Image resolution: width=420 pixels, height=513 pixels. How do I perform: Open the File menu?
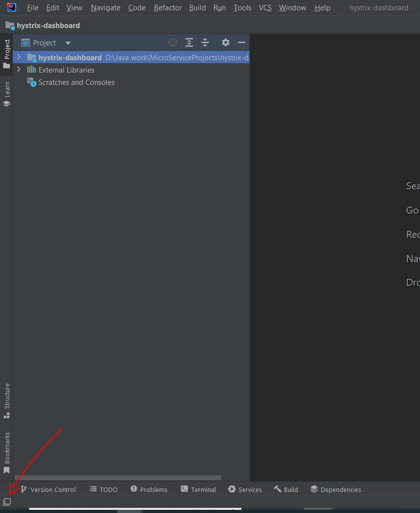tap(33, 7)
